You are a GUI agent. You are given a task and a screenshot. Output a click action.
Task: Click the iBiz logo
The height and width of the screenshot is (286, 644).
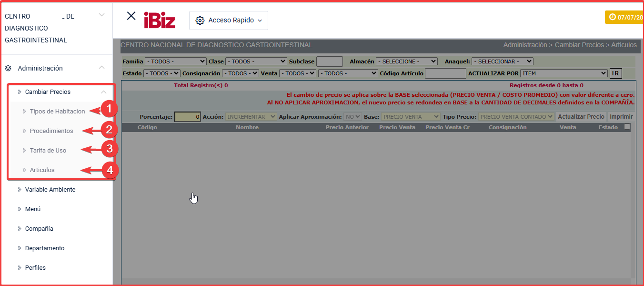(x=160, y=20)
